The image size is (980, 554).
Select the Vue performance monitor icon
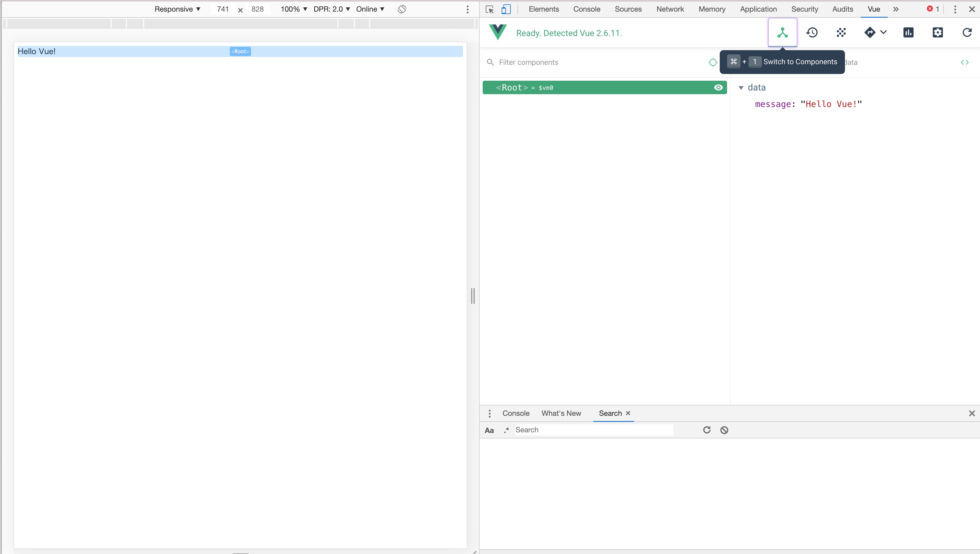(x=907, y=32)
